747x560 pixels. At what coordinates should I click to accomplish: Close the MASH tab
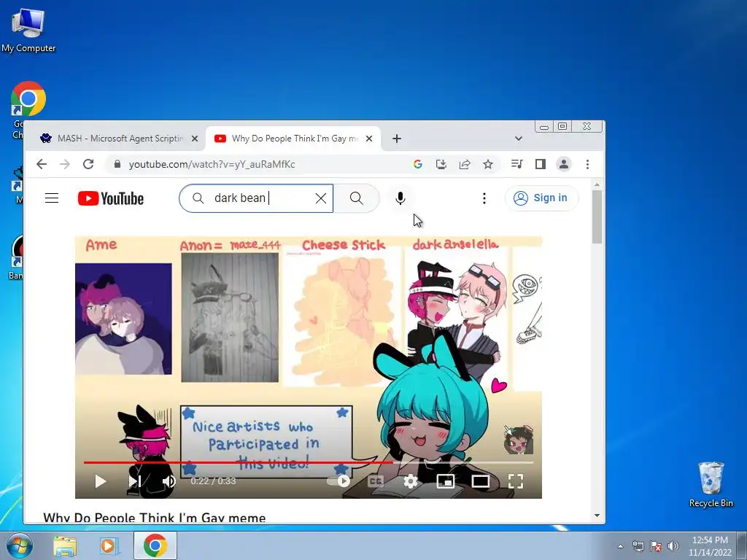tap(194, 139)
